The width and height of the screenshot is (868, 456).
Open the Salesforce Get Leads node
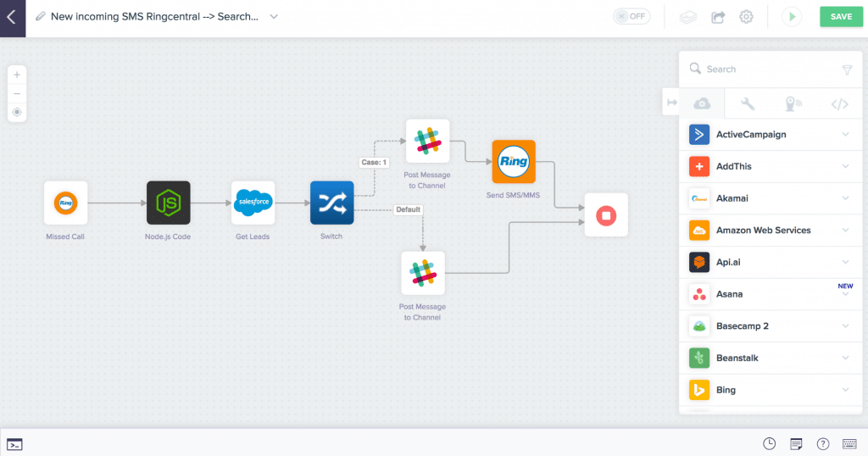tap(253, 203)
